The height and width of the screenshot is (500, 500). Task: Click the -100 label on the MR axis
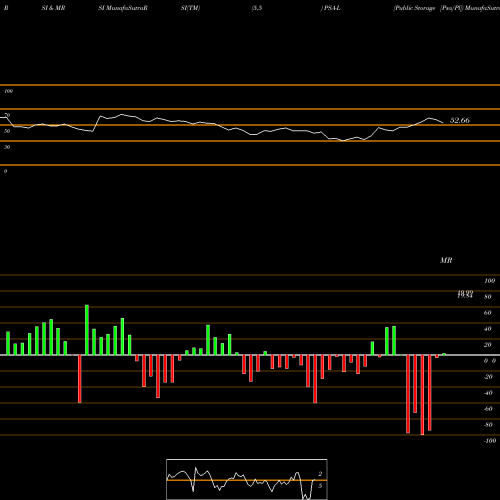point(490,441)
